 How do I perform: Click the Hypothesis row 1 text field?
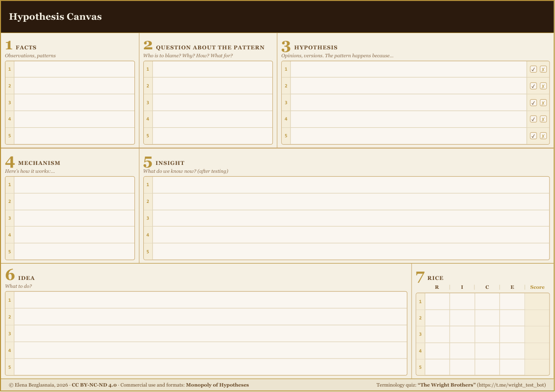[408, 69]
